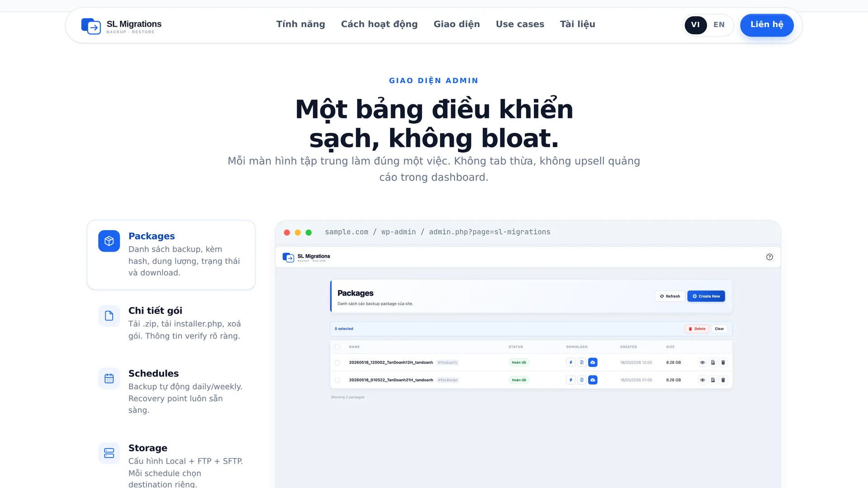This screenshot has height=488, width=868.
Task: Click the trash icon for package 20260518_010522
Action: point(723,380)
